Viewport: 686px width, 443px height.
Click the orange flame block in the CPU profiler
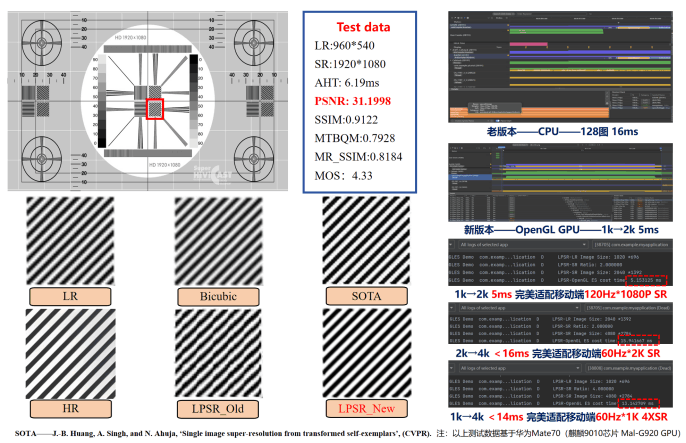(529, 112)
